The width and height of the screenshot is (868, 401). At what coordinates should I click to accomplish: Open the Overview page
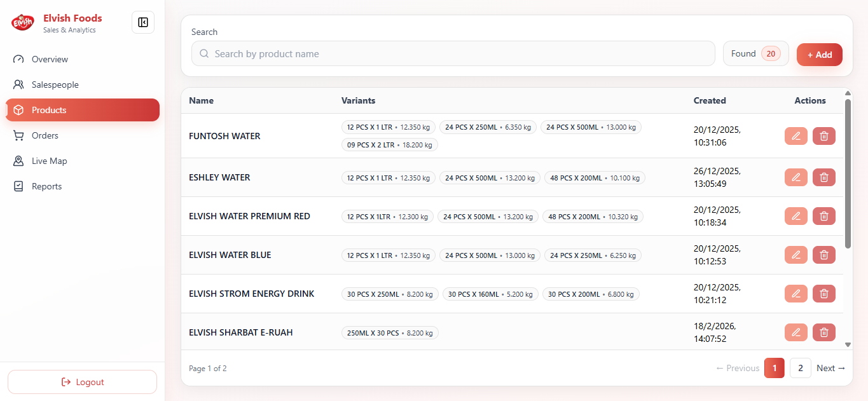point(83,59)
